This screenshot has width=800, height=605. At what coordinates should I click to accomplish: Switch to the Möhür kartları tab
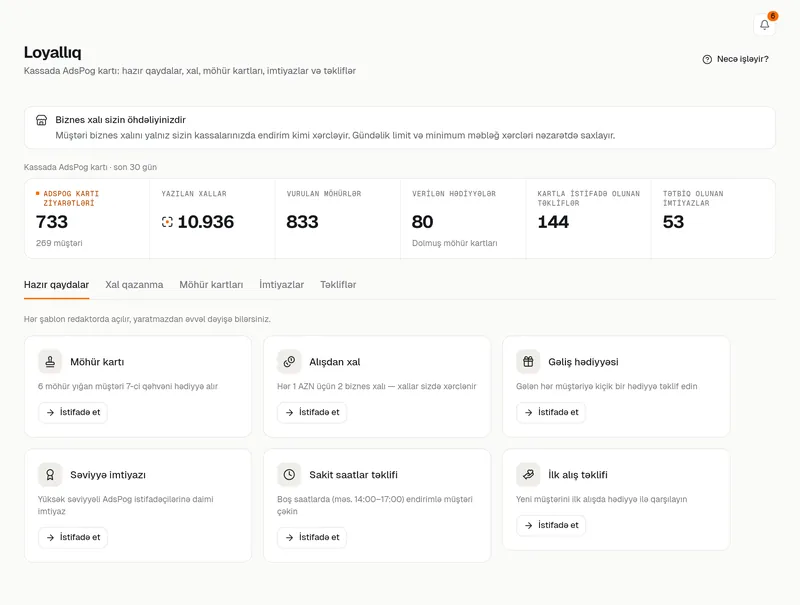pyautogui.click(x=211, y=285)
